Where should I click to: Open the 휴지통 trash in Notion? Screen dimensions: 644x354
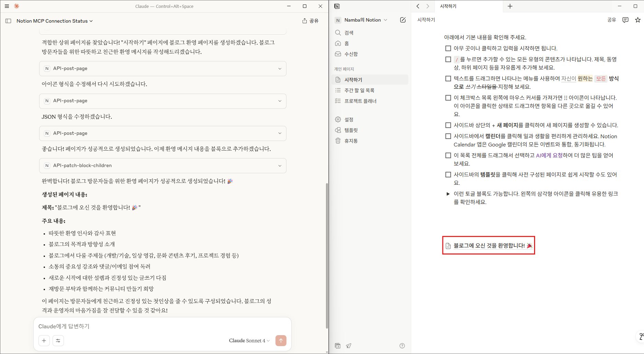(351, 141)
